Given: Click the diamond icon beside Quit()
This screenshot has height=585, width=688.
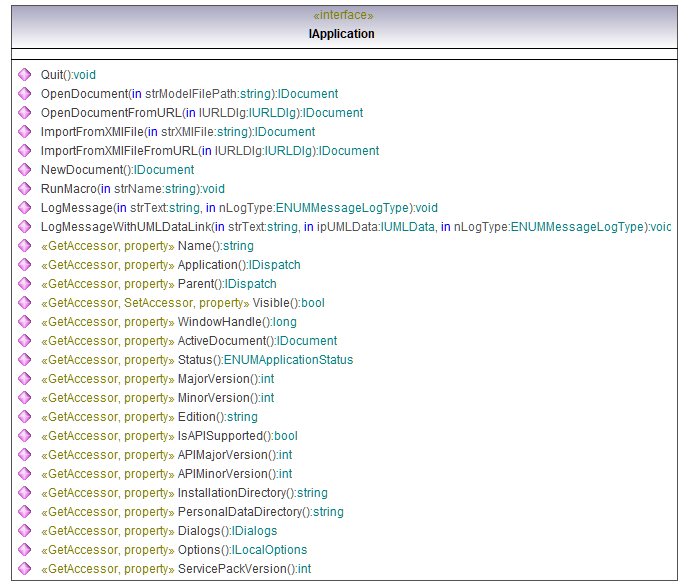Looking at the screenshot, I should pyautogui.click(x=24, y=75).
